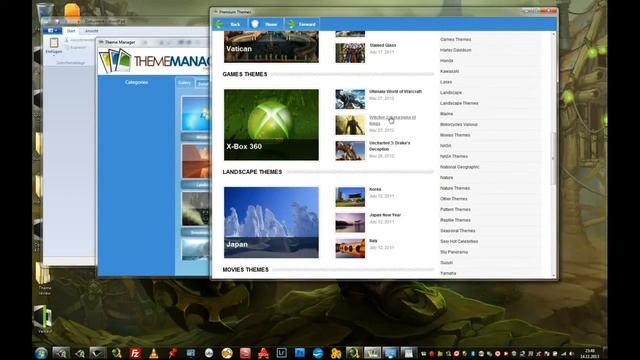The width and height of the screenshot is (640, 360).
Task: Select Yamaha category in sidebar
Action: 448,273
